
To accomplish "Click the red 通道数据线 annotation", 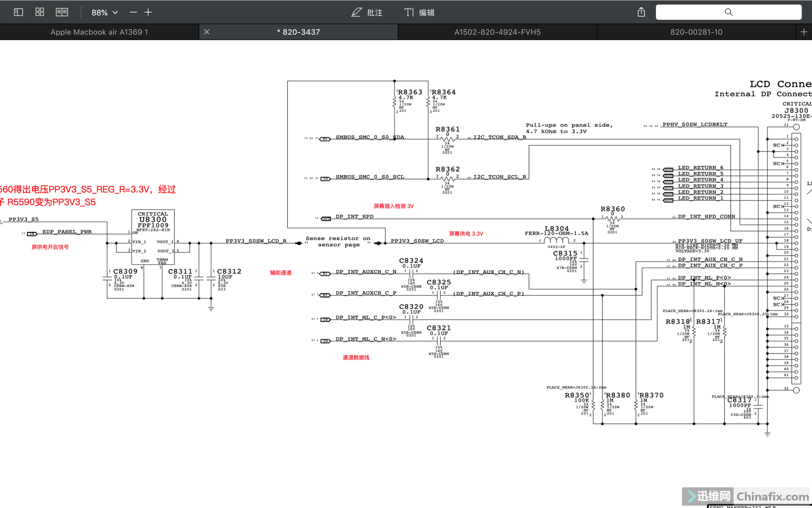I will (356, 358).
